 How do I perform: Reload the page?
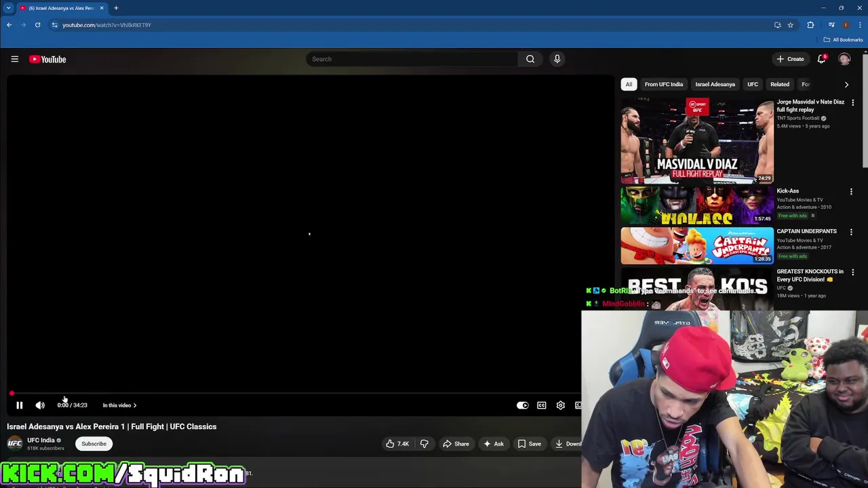(x=37, y=25)
